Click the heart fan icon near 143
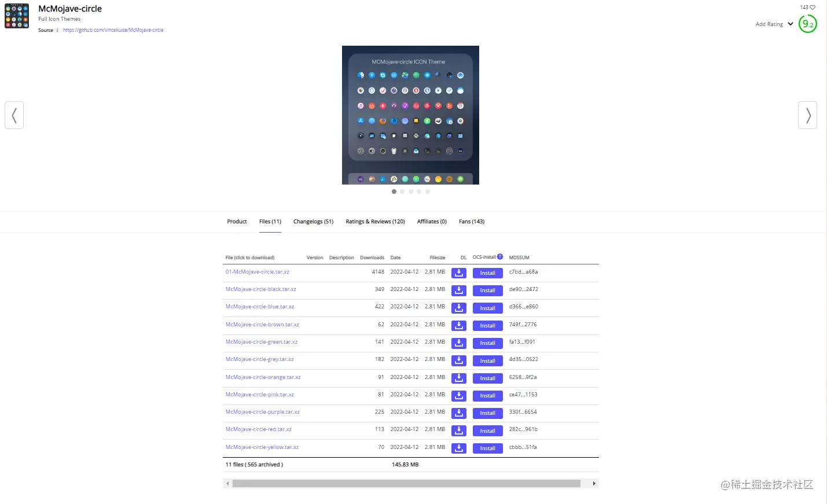Image resolution: width=827 pixels, height=504 pixels. coord(813,8)
